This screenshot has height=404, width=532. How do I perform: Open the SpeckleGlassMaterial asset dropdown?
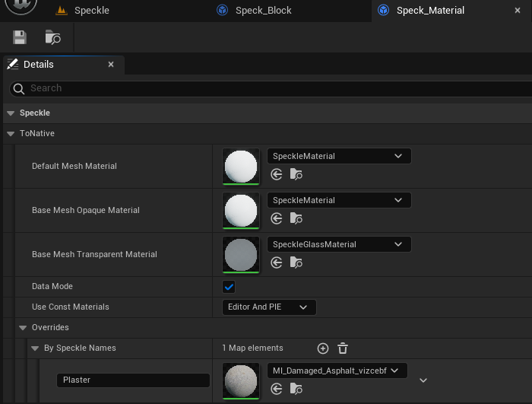pos(339,244)
